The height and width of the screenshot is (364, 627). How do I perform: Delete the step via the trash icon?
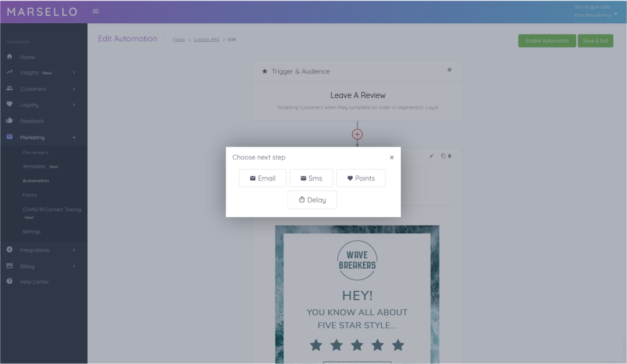pos(449,156)
